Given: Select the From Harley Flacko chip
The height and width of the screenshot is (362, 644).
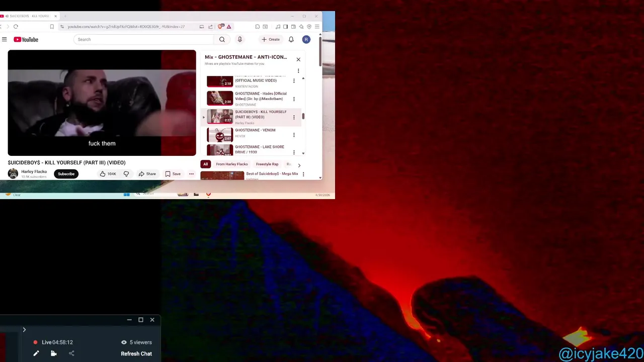Looking at the screenshot, I should coord(232,164).
